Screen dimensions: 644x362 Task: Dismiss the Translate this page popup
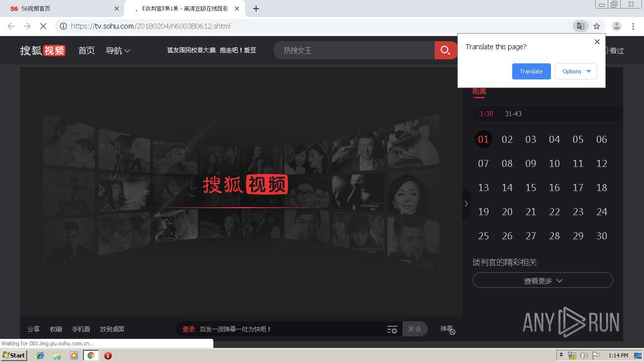point(597,42)
